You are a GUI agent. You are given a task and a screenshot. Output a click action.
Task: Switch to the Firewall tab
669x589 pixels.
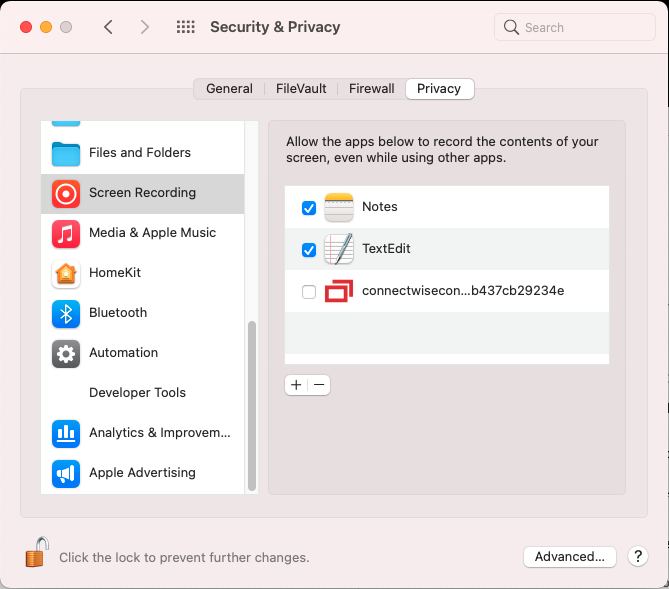click(372, 89)
